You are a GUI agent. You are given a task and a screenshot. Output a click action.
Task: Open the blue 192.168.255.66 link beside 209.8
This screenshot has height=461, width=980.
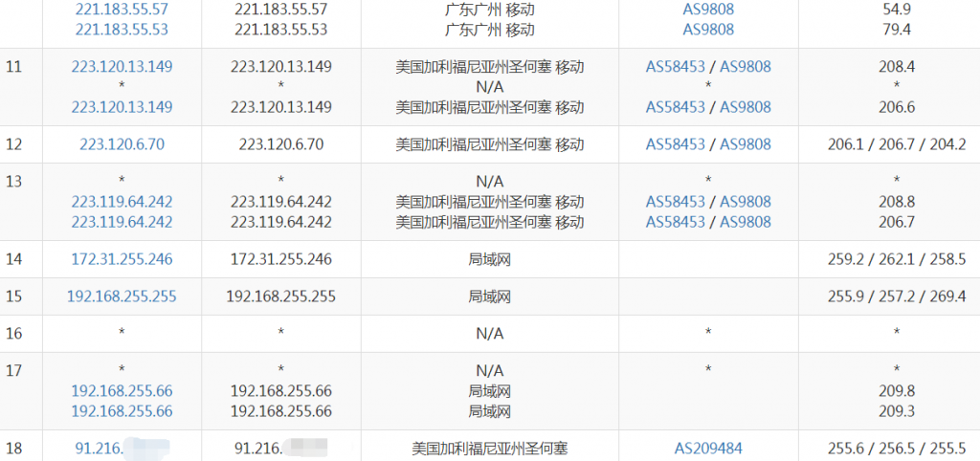122,391
